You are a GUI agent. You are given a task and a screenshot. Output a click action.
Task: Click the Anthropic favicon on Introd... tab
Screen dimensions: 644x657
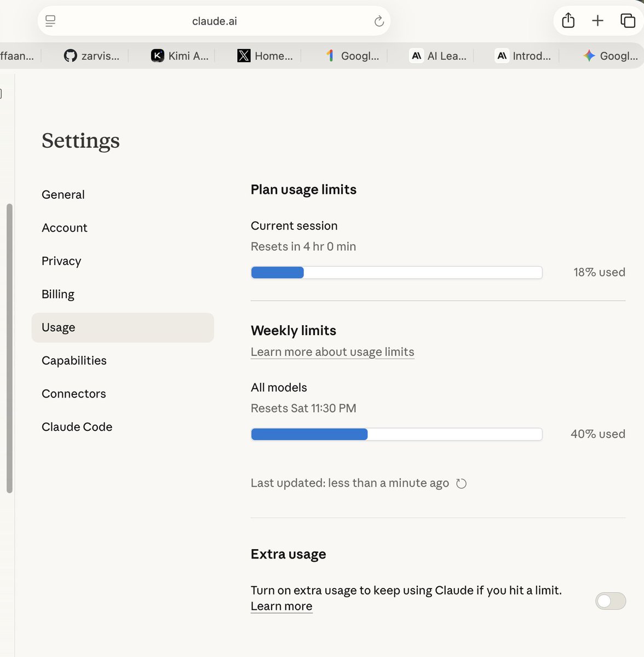point(502,56)
